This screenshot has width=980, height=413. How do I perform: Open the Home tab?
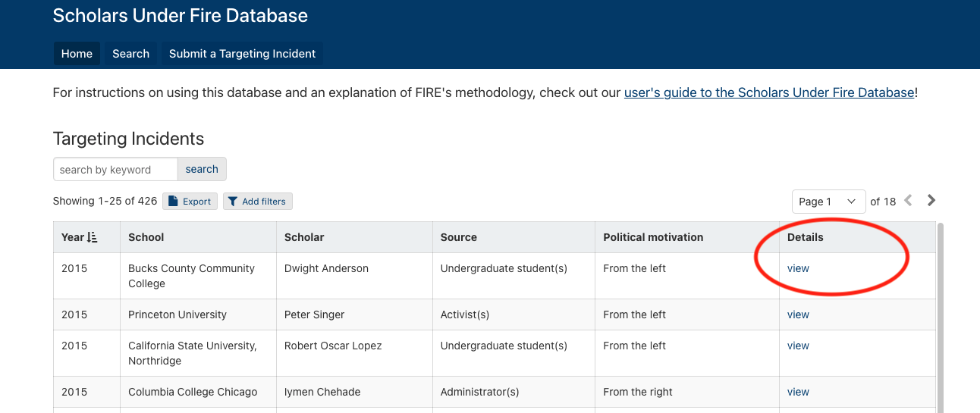click(x=77, y=53)
